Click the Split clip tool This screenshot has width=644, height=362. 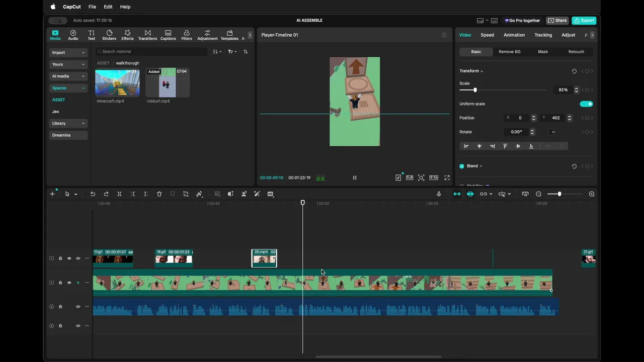click(x=119, y=194)
